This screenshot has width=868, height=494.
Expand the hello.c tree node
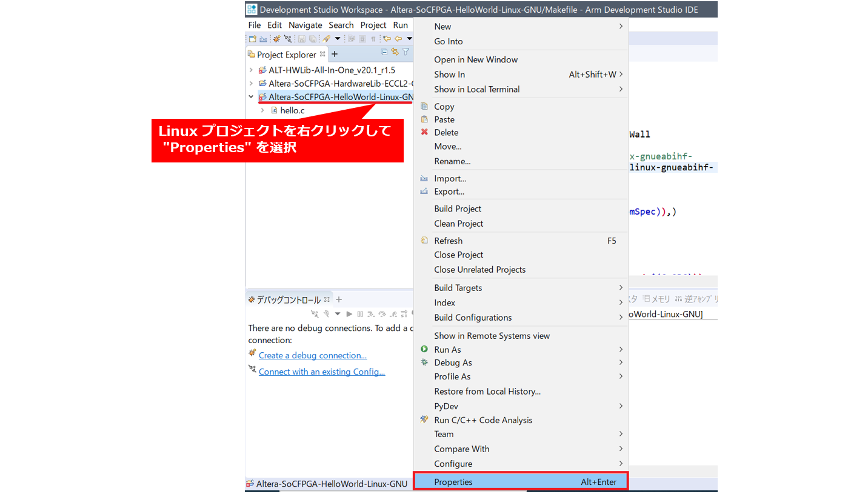point(262,110)
